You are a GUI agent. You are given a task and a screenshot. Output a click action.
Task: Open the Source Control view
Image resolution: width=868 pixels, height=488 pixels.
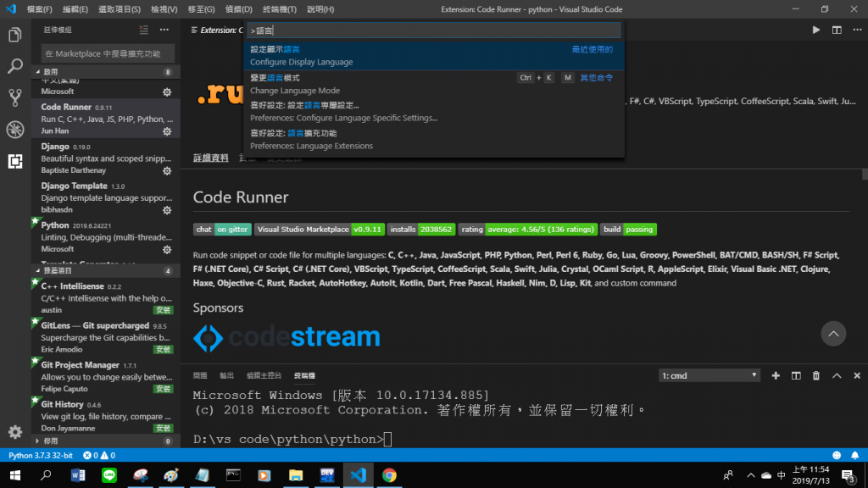(15, 98)
